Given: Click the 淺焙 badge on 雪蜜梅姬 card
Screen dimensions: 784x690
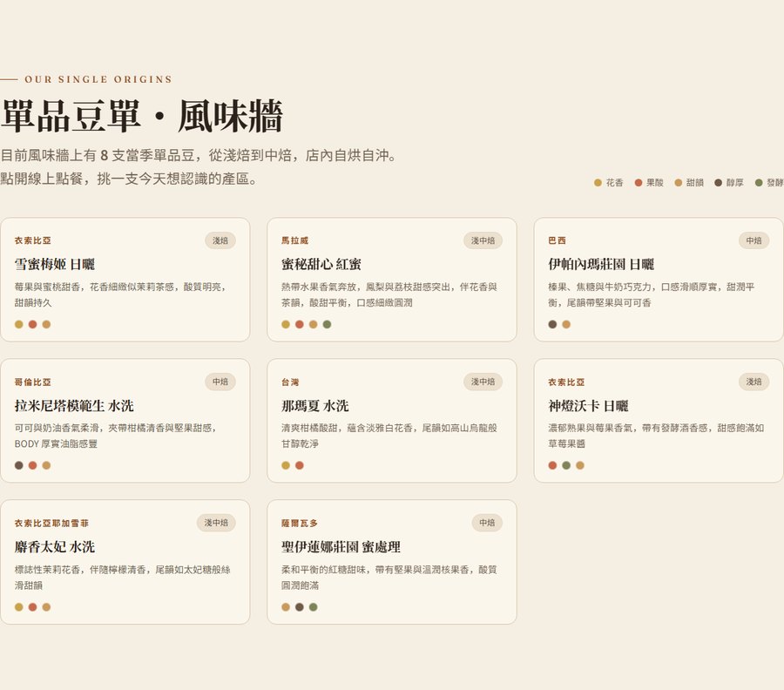Looking at the screenshot, I should click(220, 240).
